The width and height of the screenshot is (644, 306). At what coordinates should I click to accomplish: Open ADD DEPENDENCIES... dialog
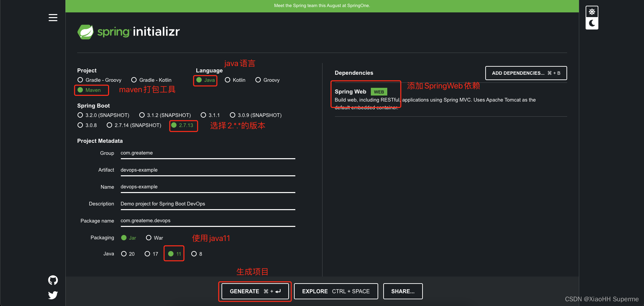526,73
